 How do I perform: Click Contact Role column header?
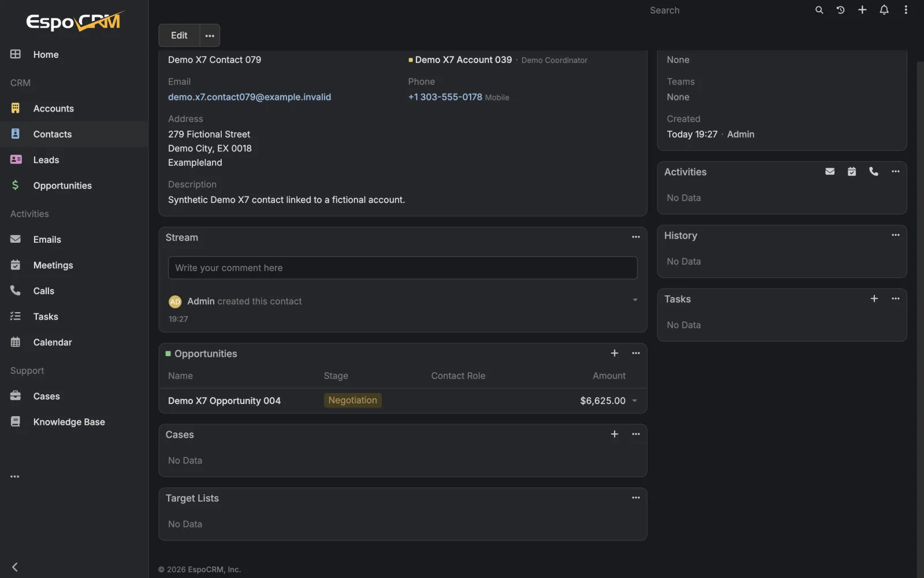pos(458,376)
